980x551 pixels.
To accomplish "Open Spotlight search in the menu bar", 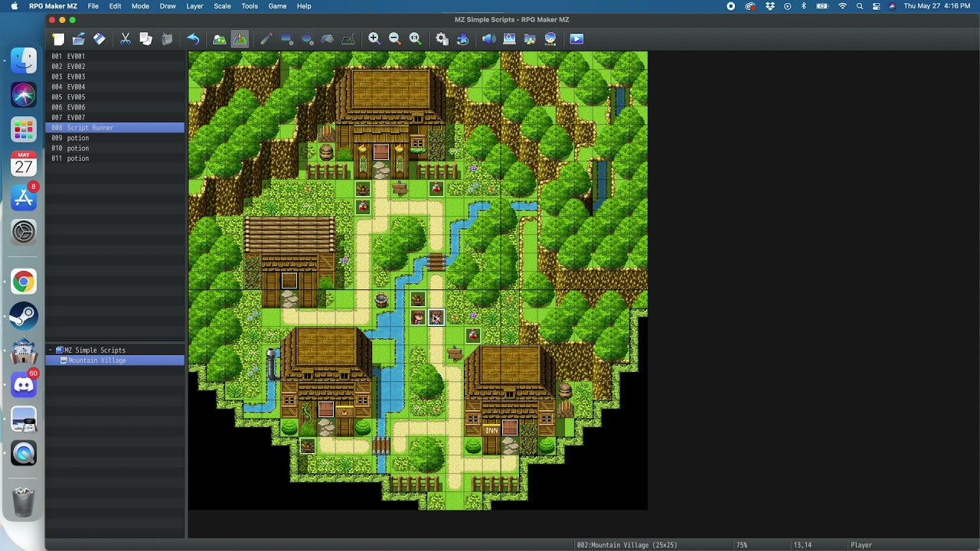I will coord(859,6).
